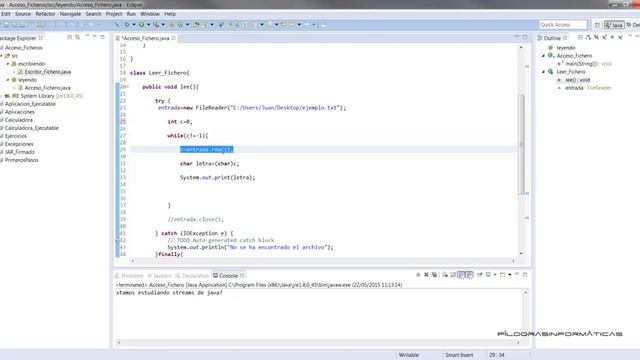Open the Open Console dropdown arrow
The width and height of the screenshot is (640, 360).
click(510, 275)
